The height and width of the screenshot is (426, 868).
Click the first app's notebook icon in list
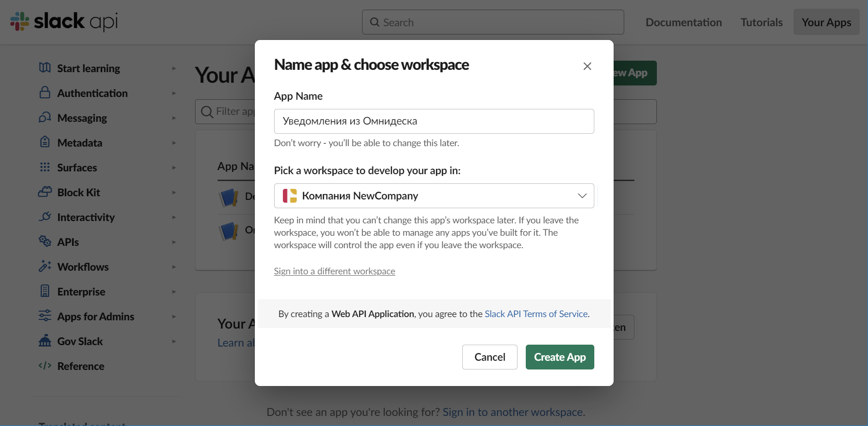tap(229, 198)
